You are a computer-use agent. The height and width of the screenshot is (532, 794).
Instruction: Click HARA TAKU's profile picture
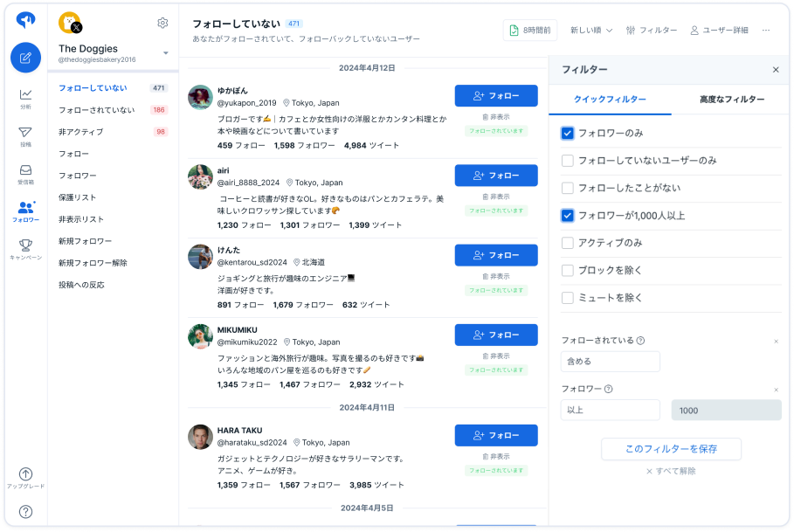[200, 437]
